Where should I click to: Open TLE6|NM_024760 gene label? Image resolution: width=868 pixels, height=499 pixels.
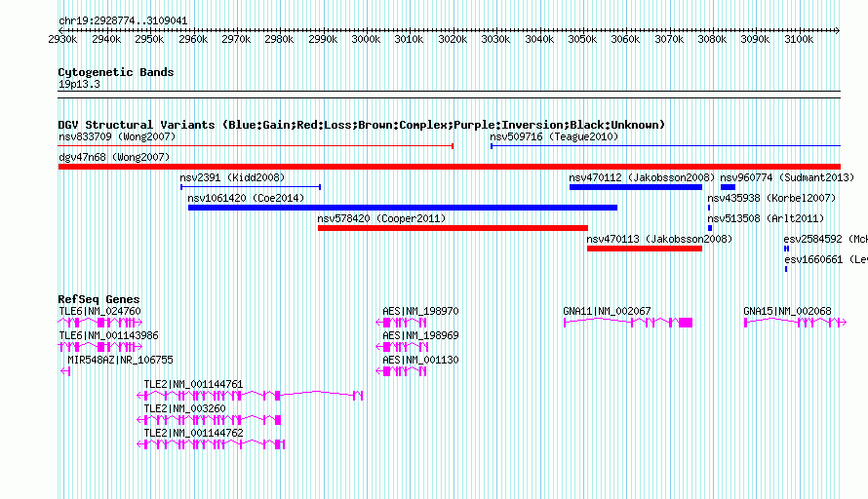click(99, 311)
